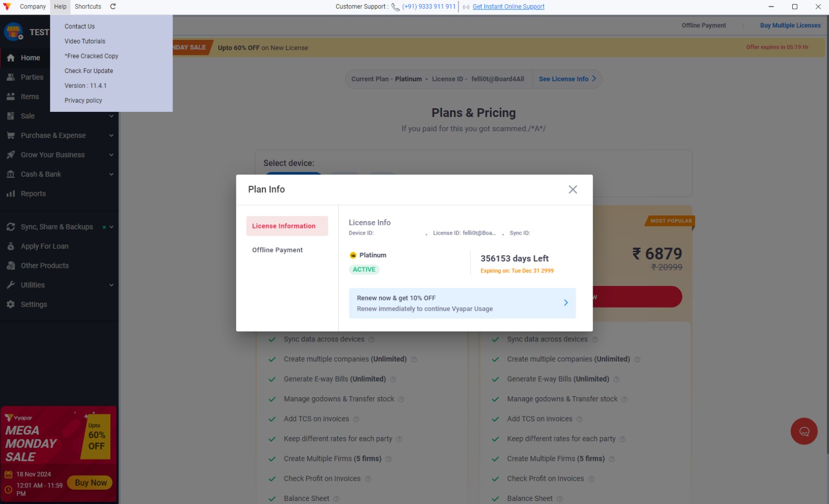This screenshot has width=829, height=504.
Task: Click the Sale invoice icon
Action: point(10,116)
